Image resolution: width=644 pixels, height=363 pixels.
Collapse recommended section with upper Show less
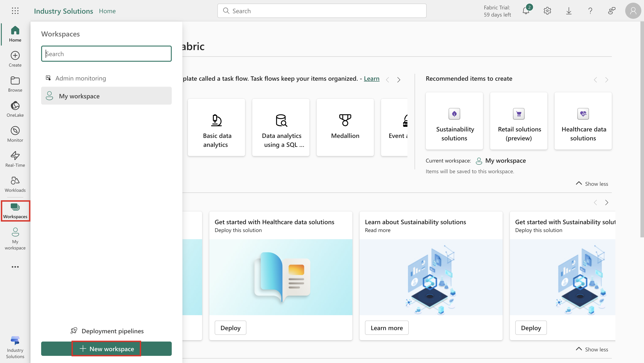(x=592, y=184)
